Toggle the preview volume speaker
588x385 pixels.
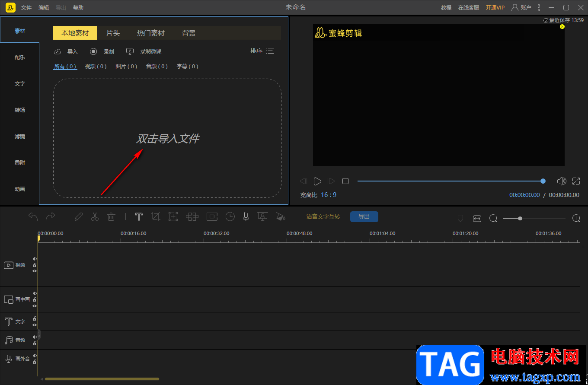[562, 181]
